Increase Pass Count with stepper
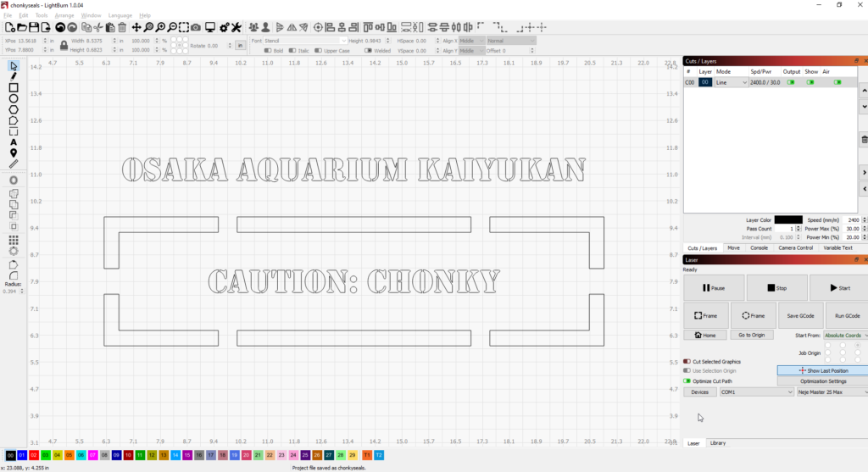This screenshot has width=868, height=472. 798,227
